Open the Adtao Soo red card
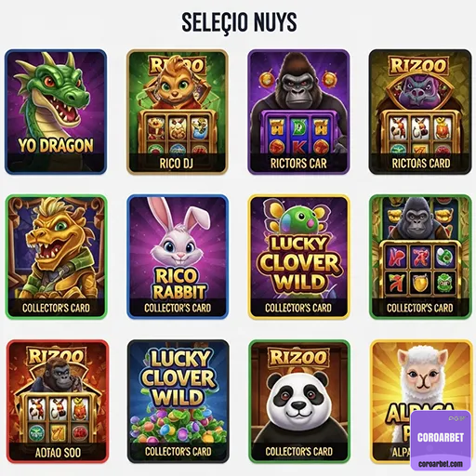The height and width of the screenshot is (476, 476). coord(58,402)
